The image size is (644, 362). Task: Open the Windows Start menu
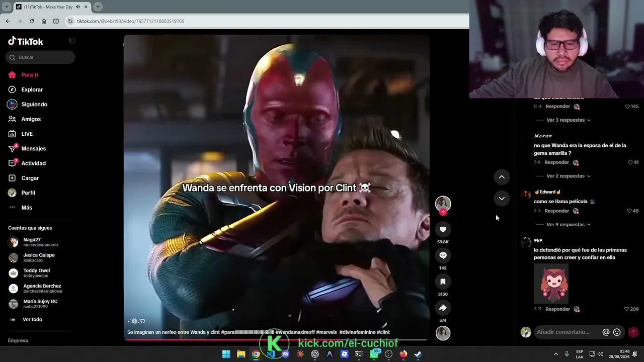pyautogui.click(x=226, y=354)
